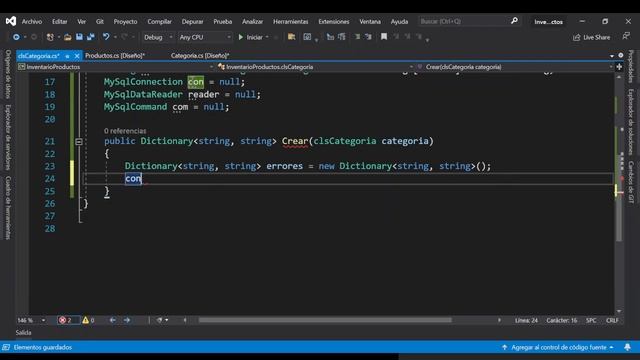
Task: Open the Explorador de servidores side tab
Action: tap(8, 137)
